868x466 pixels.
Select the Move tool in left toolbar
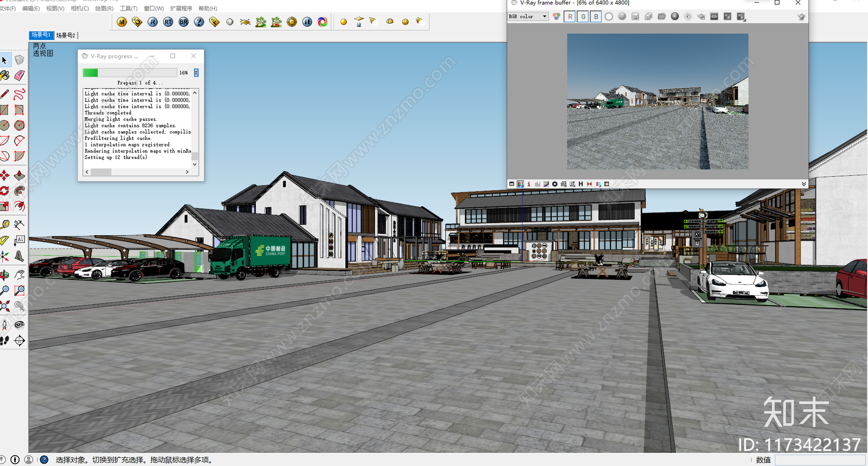coord(5,175)
